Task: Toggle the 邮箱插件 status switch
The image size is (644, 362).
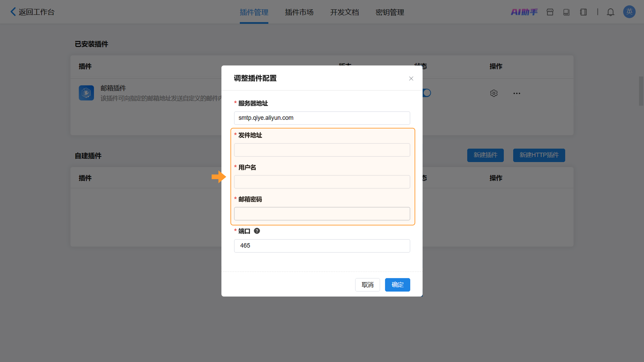Action: pos(427,93)
